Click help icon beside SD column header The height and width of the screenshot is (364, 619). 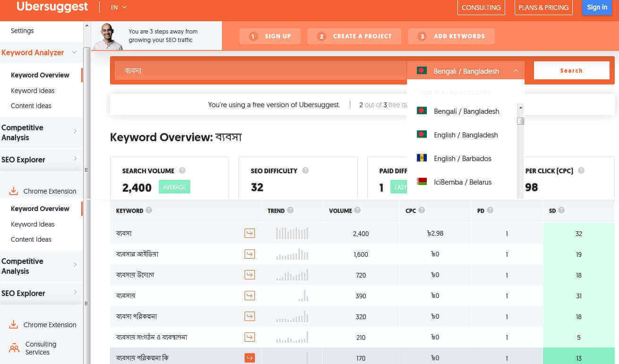click(561, 211)
